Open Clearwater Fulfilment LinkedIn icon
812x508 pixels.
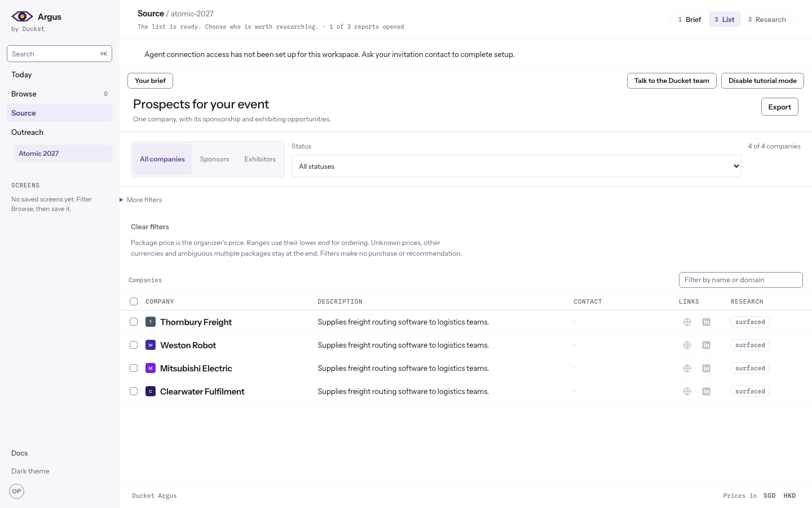coord(706,392)
